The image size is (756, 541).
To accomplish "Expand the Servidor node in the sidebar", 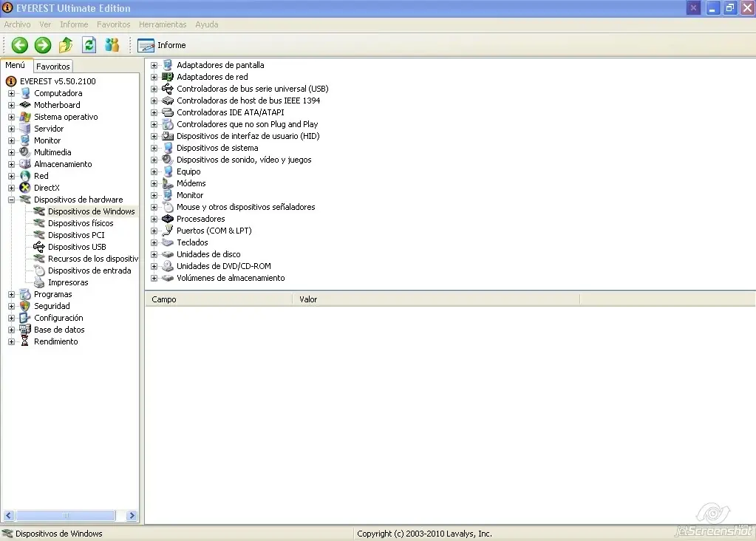I will pos(11,129).
